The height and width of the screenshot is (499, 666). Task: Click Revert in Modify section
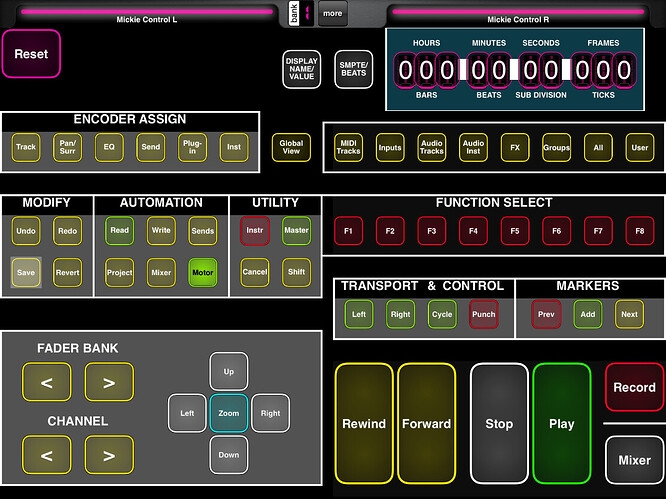pyautogui.click(x=68, y=272)
